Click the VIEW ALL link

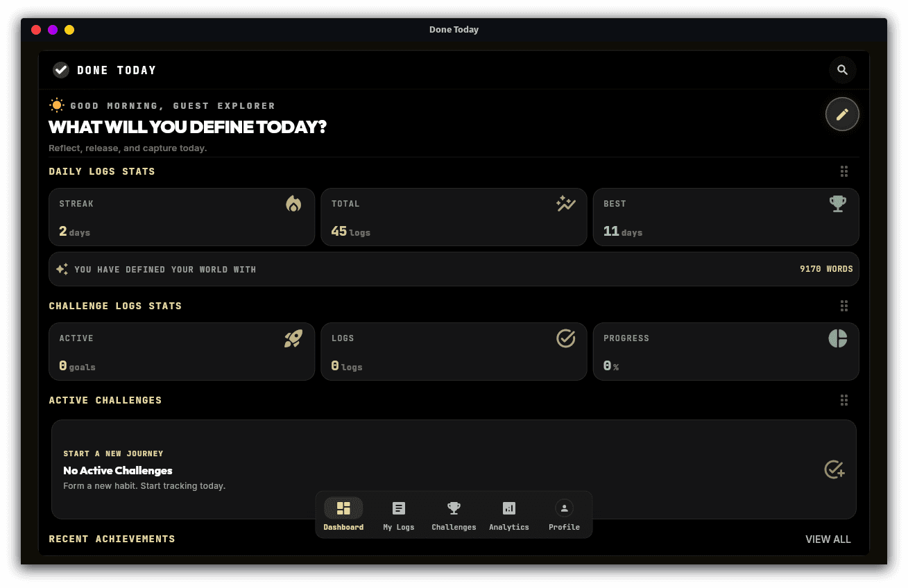[828, 539]
